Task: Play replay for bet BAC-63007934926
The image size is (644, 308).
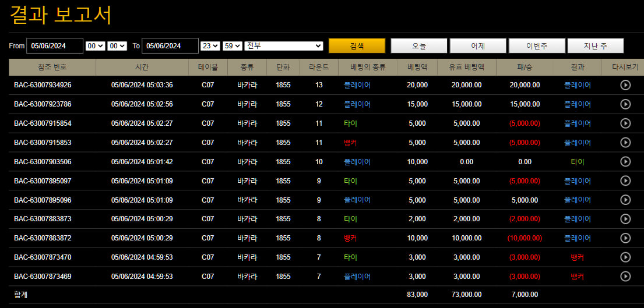Action: click(x=625, y=85)
